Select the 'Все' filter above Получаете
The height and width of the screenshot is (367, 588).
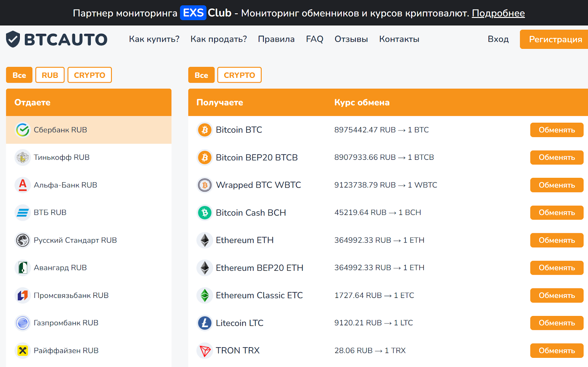201,75
